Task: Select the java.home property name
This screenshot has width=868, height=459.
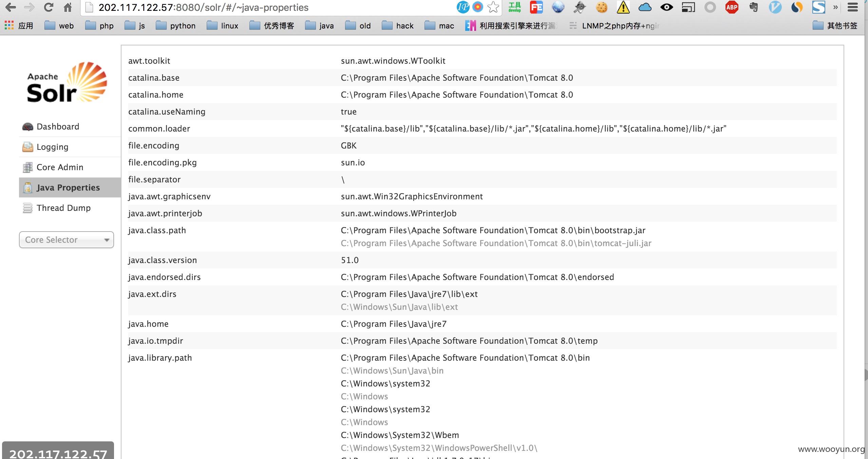Action: pyautogui.click(x=148, y=324)
